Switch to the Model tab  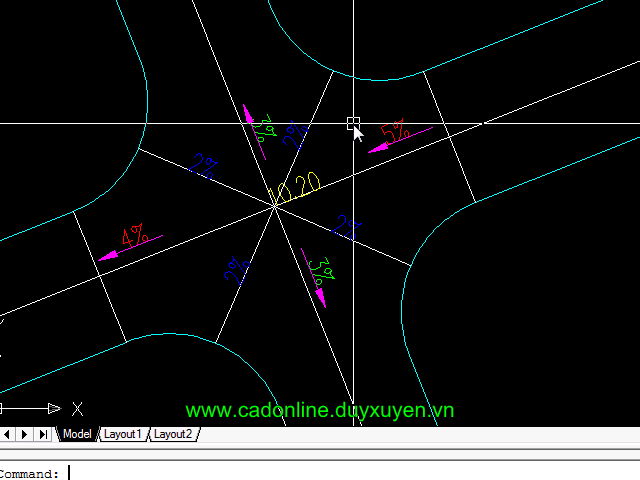[x=77, y=434]
